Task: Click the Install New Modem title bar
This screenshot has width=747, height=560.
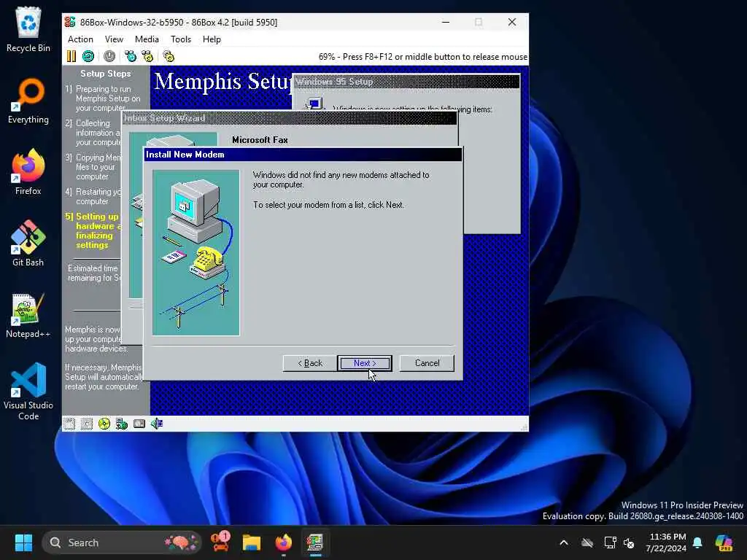Action: click(303, 155)
